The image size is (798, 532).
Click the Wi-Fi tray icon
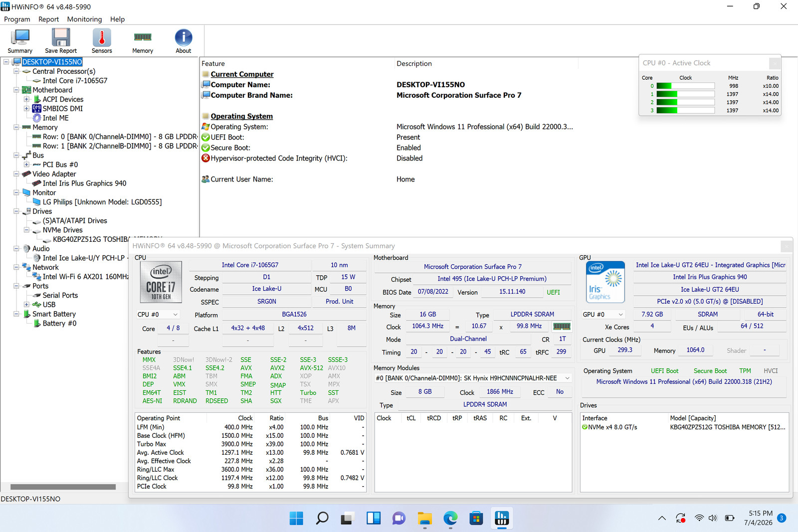pyautogui.click(x=699, y=519)
